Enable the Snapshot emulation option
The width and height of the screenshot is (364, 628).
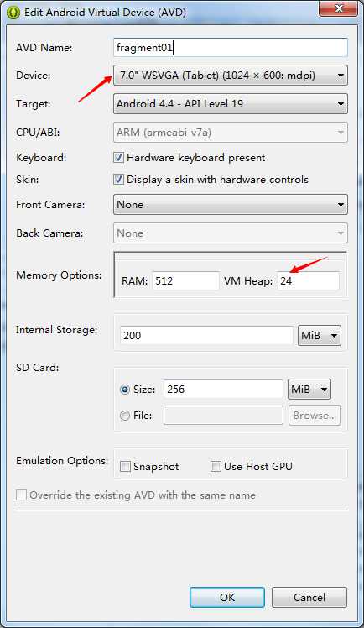(x=125, y=467)
